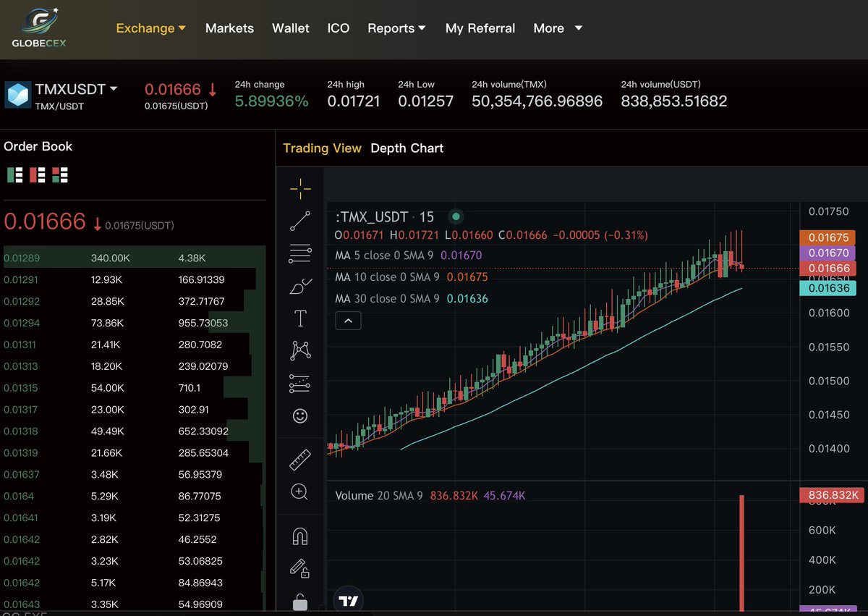This screenshot has height=616, width=868.
Task: Open the emoji icons tool
Action: click(x=300, y=416)
